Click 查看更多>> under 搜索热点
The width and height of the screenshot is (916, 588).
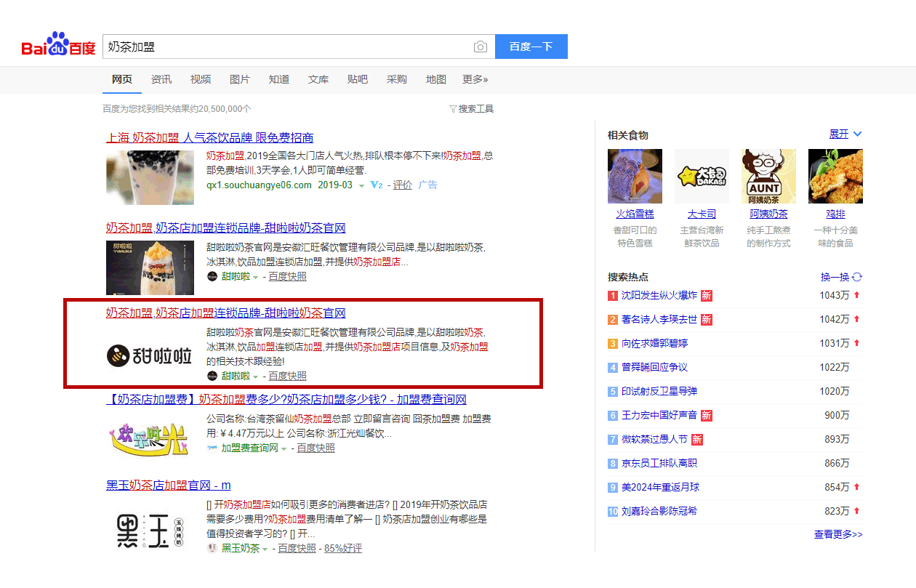click(x=838, y=534)
